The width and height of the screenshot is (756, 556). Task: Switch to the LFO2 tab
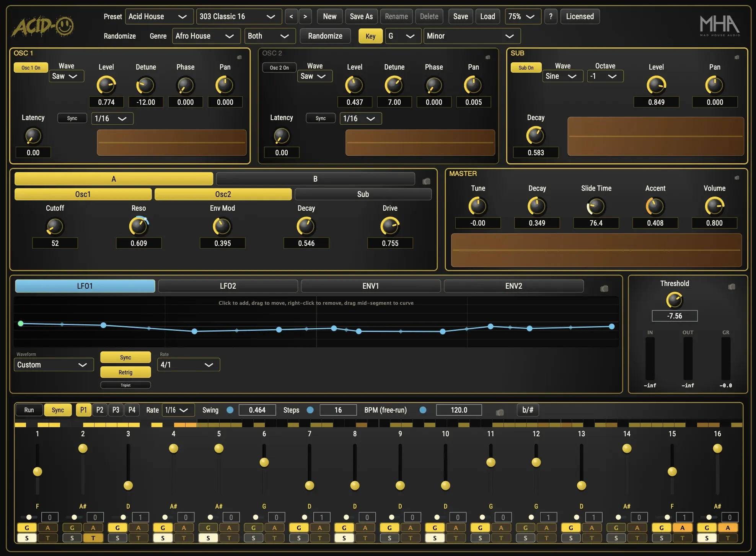(228, 286)
